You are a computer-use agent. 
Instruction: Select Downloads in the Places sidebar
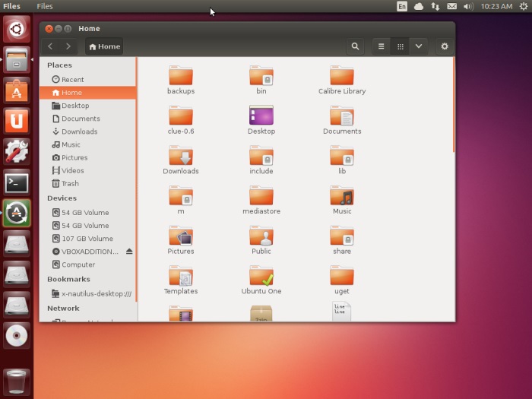pyautogui.click(x=88, y=131)
